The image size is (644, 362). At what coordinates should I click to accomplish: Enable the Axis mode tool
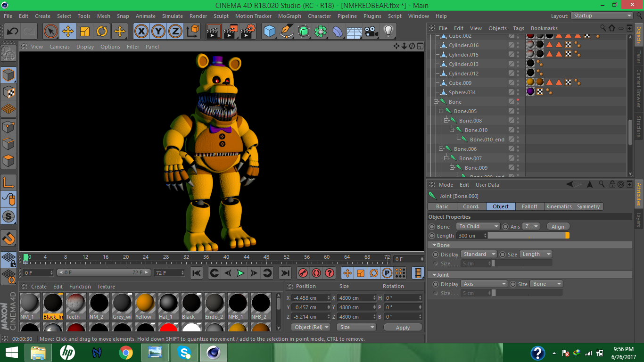coord(8,182)
